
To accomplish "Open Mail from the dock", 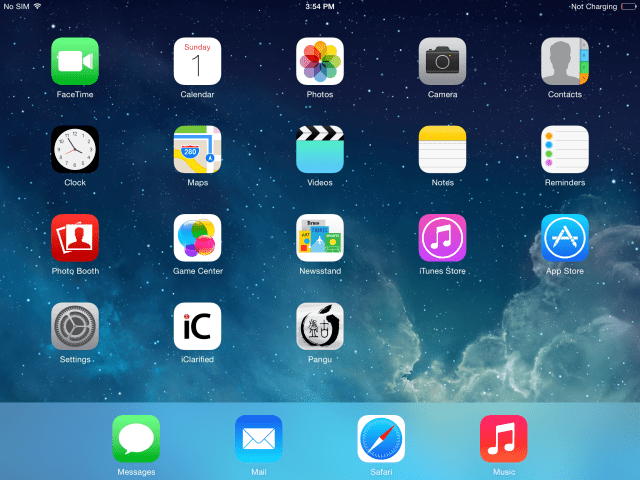I will (x=259, y=439).
